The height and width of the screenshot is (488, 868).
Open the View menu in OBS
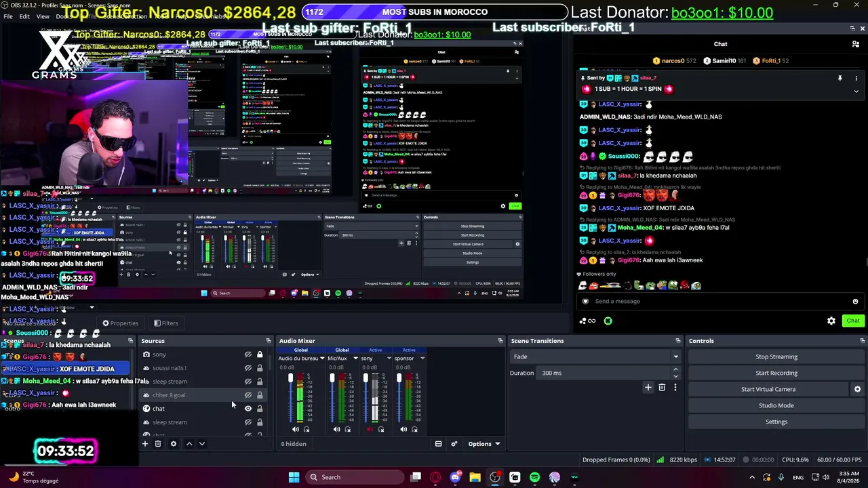(43, 16)
